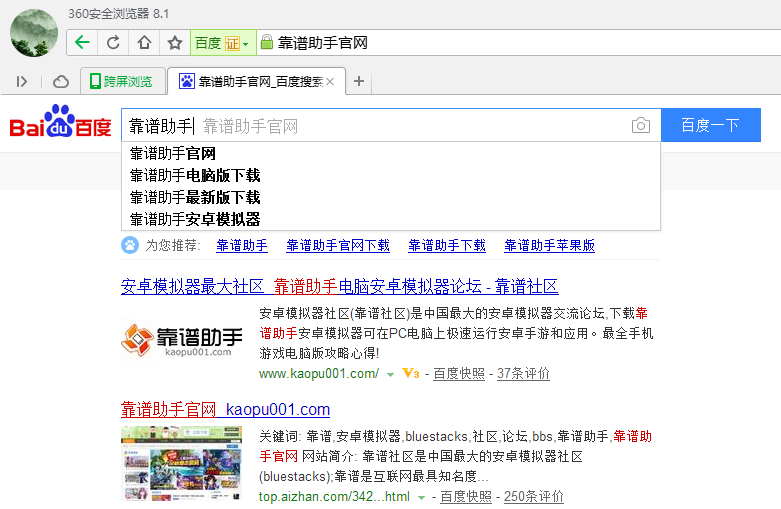Viewport: 781px width, 509px height.
Task: Click the browser address bar 靠谱助手官网
Action: (518, 43)
